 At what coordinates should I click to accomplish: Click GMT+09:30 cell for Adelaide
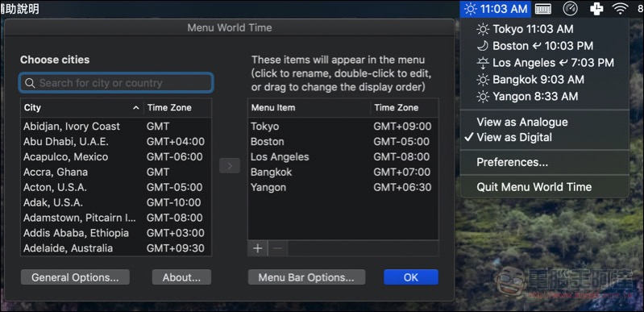coord(176,248)
